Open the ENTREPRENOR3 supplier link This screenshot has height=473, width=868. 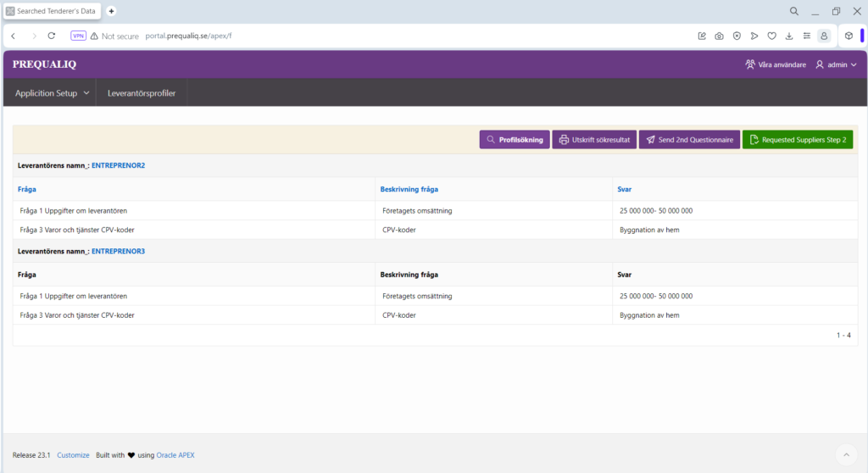(118, 252)
